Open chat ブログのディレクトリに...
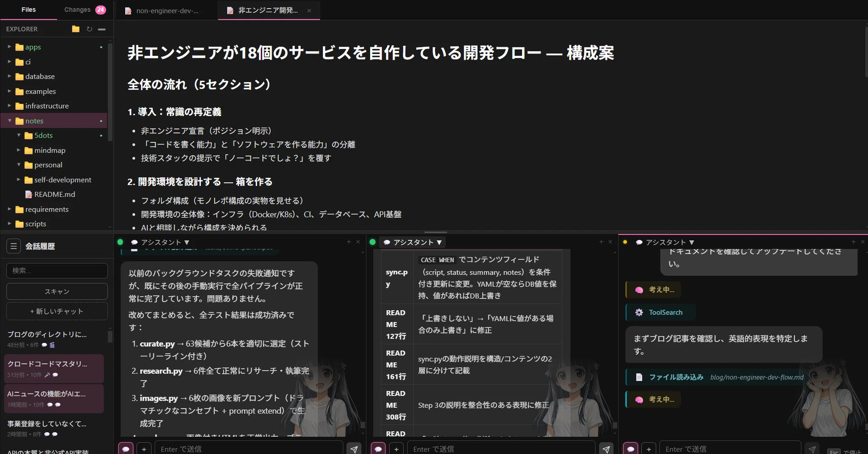This screenshot has width=868, height=454. 54,339
